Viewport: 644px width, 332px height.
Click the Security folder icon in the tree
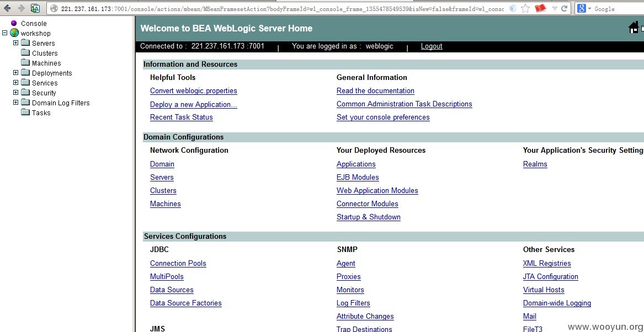tap(25, 92)
